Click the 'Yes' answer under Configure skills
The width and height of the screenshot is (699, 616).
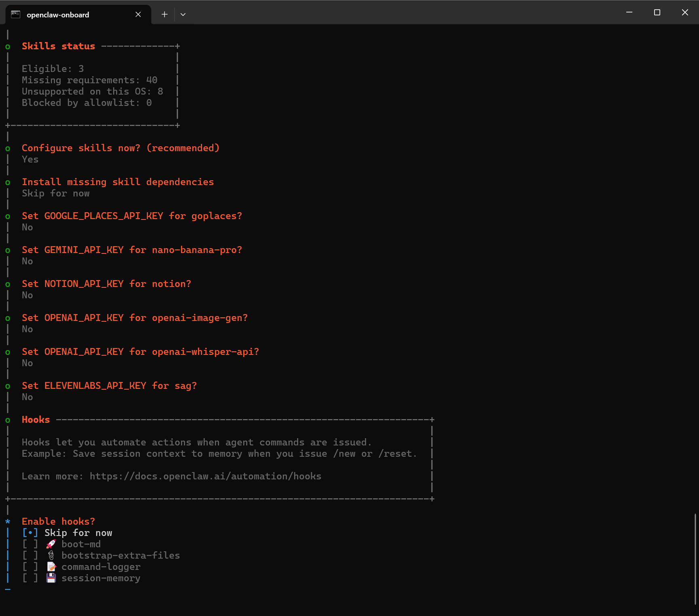(x=30, y=159)
